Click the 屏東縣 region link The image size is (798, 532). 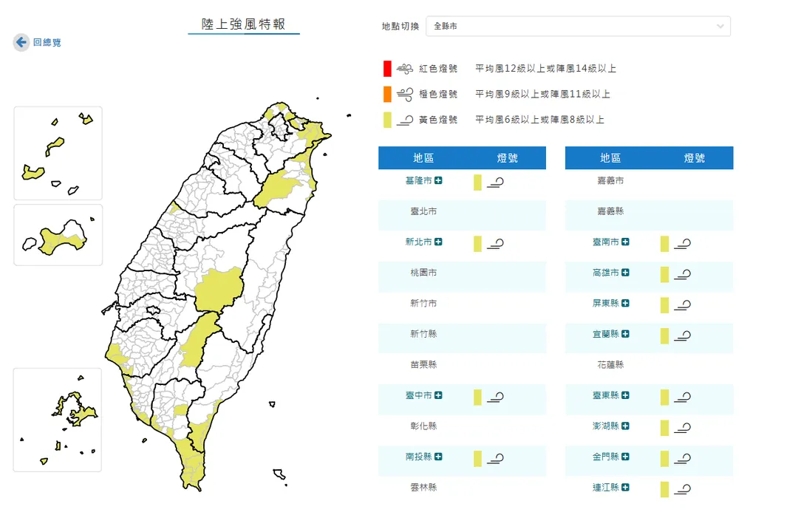tap(606, 303)
